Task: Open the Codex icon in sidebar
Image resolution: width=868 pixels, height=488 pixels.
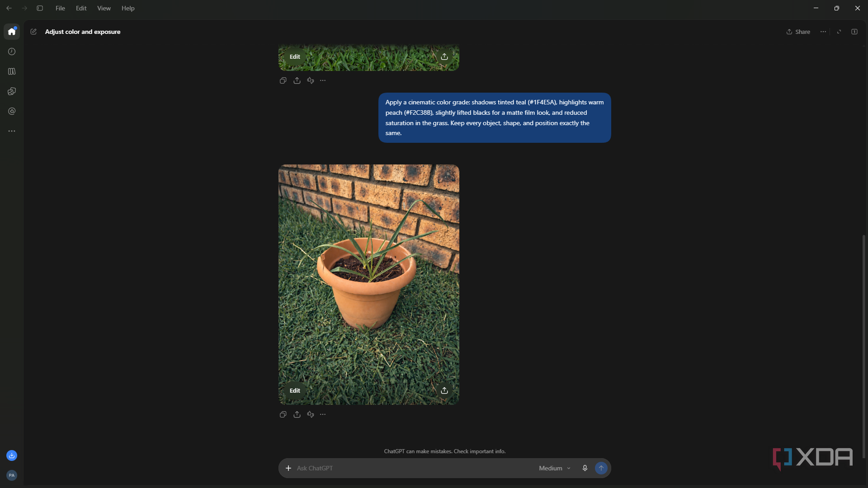Action: pyautogui.click(x=12, y=91)
